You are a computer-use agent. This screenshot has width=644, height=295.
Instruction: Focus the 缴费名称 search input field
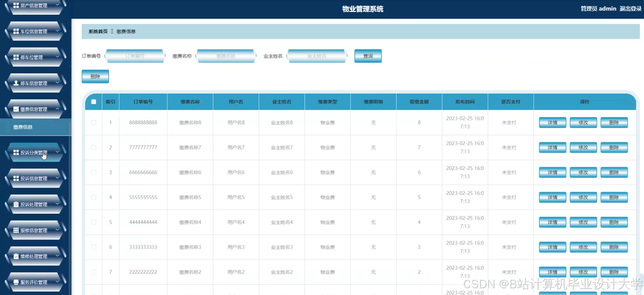[x=226, y=56]
